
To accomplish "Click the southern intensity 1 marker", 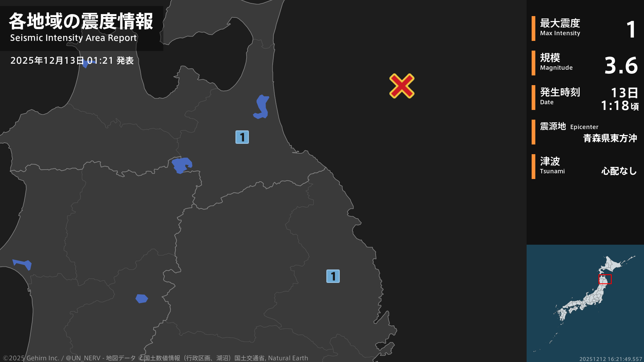I will tap(333, 276).
